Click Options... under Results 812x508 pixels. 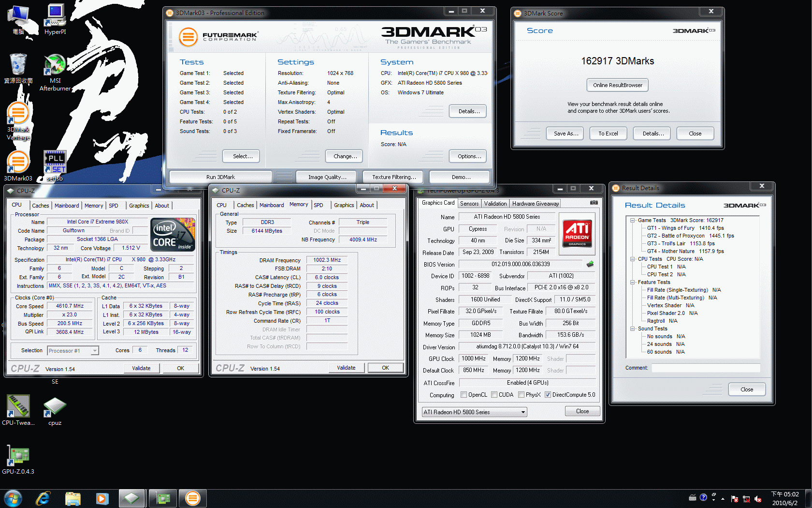(468, 156)
